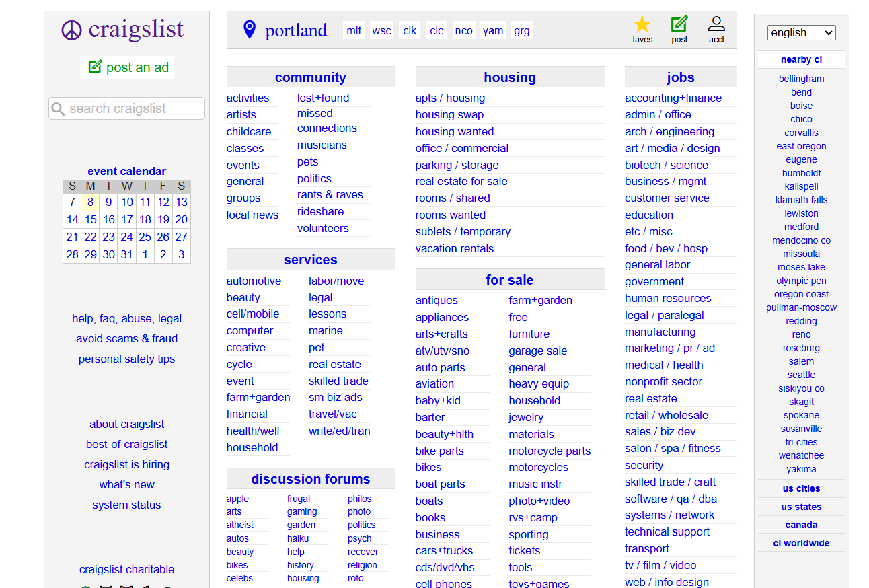Open favorites via the star icon
Image resolution: width=869 pixels, height=588 pixels.
642,25
